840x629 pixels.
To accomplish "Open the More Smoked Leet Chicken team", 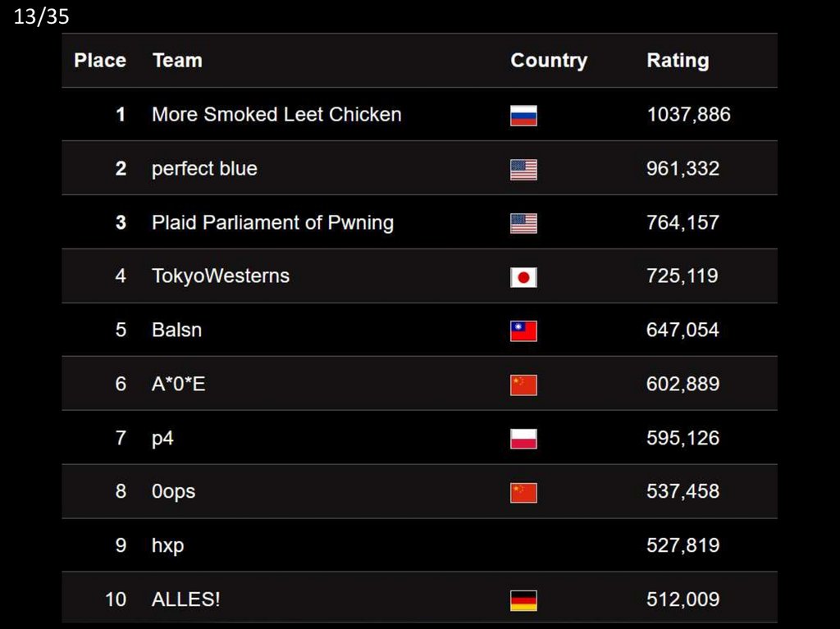I will click(276, 114).
